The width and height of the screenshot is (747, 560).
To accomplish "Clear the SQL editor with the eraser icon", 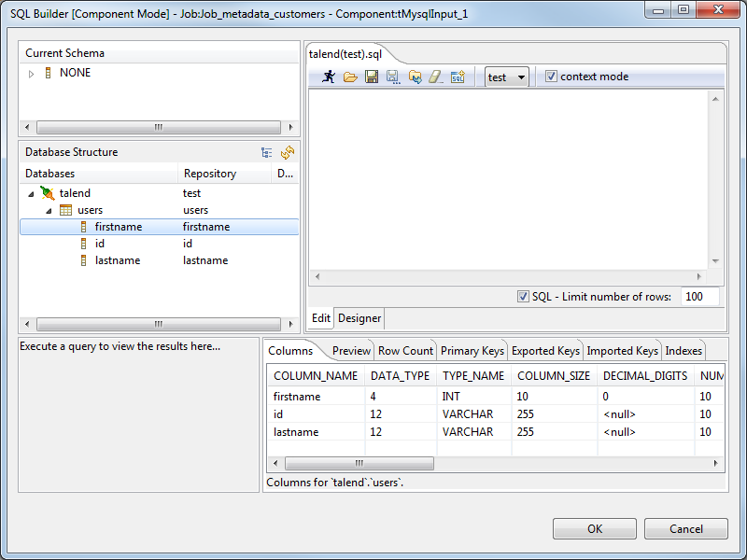I will click(436, 77).
